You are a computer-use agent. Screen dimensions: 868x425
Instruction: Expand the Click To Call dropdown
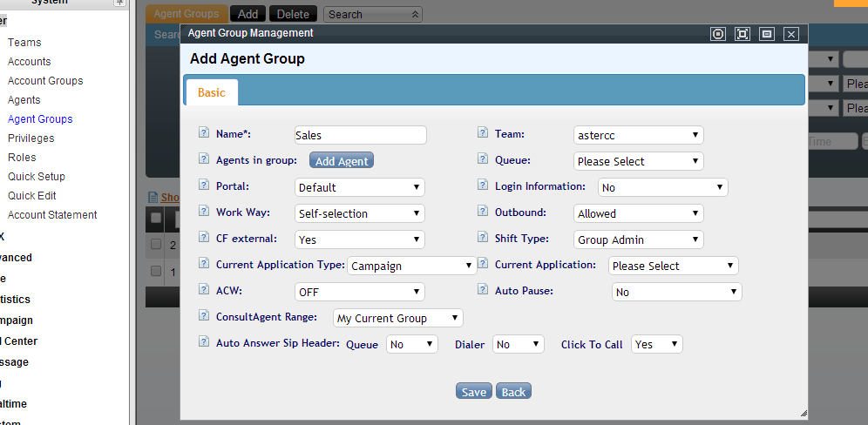pyautogui.click(x=656, y=344)
